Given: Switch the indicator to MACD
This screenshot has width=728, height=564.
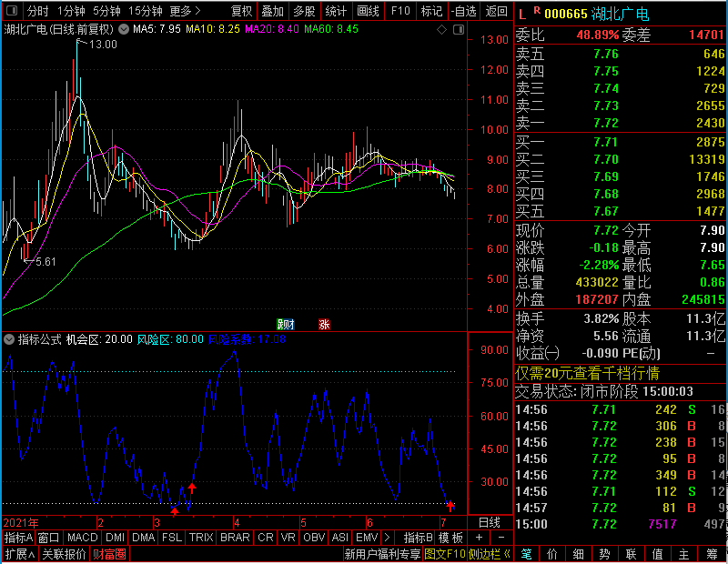Looking at the screenshot, I should point(82,538).
